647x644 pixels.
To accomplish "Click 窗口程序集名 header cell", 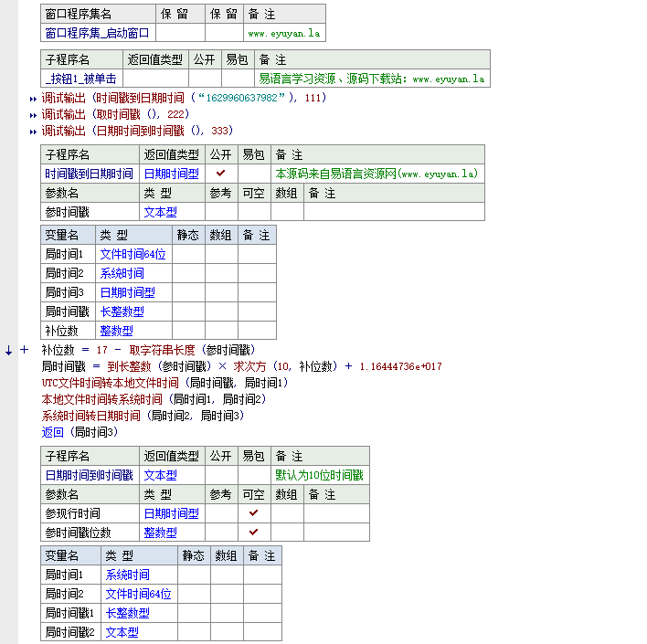I will coord(98,14).
